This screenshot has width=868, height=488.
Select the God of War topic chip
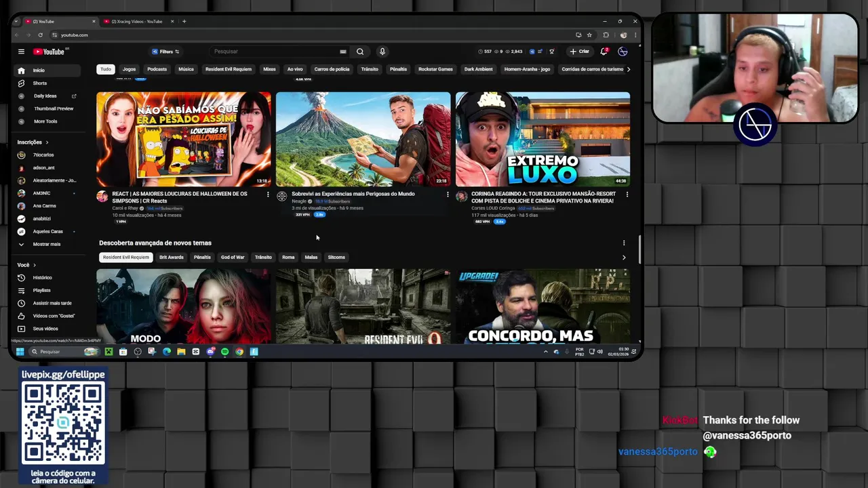(x=233, y=258)
